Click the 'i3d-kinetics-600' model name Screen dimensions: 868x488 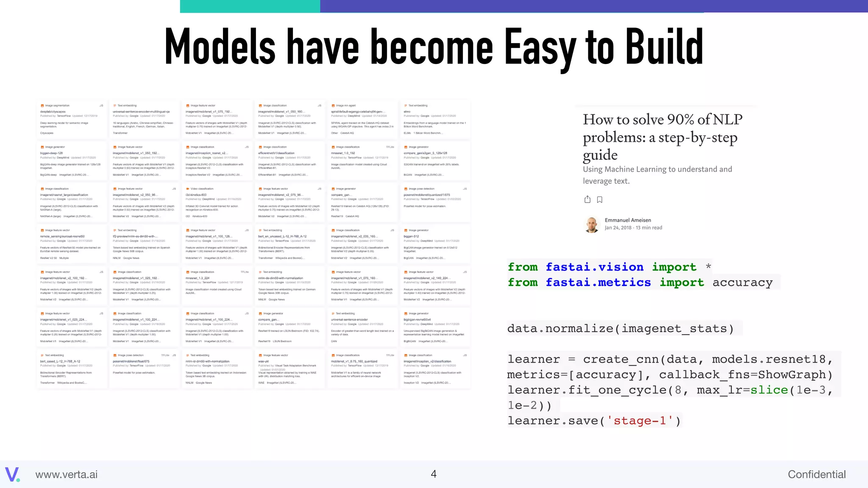click(x=196, y=195)
